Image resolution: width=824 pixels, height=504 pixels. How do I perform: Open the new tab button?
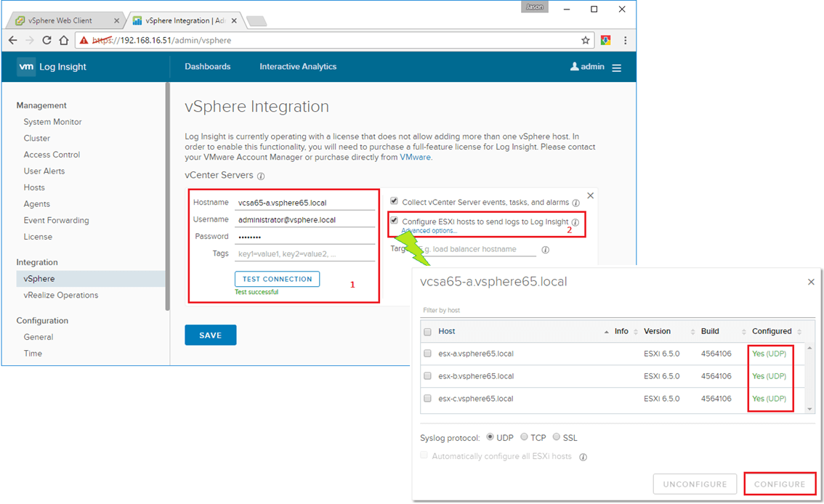257,22
